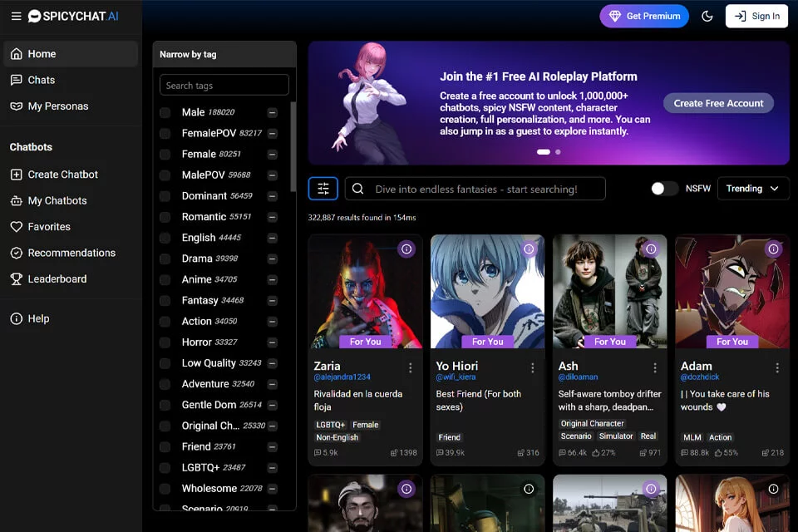Viewport: 798px width, 532px height.
Task: Click Simulator tag on Ash card
Action: (616, 436)
